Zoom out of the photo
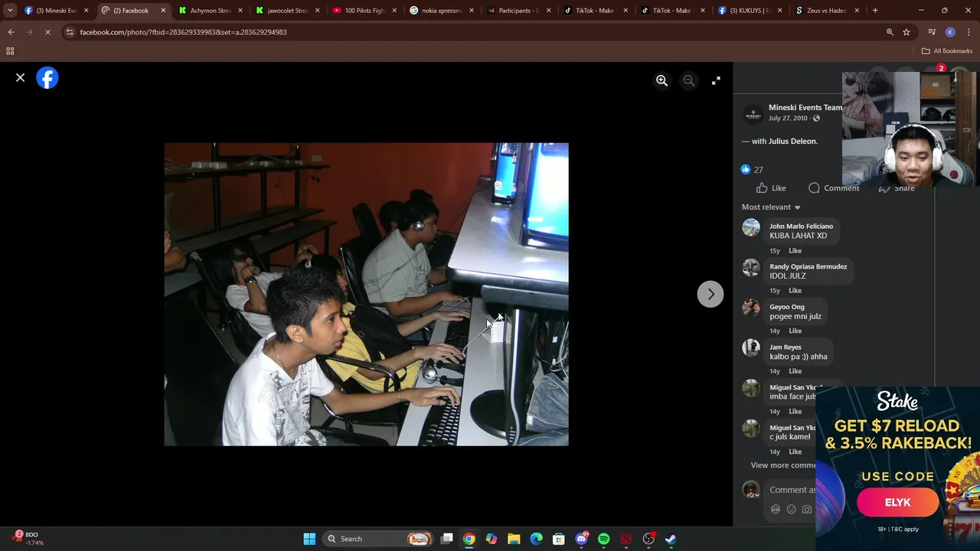The height and width of the screenshot is (551, 980). point(689,80)
